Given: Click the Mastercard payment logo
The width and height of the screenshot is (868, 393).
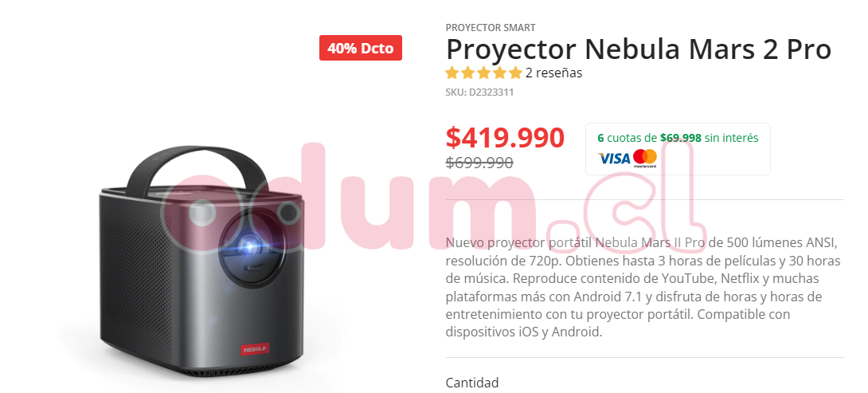Looking at the screenshot, I should 645,159.
